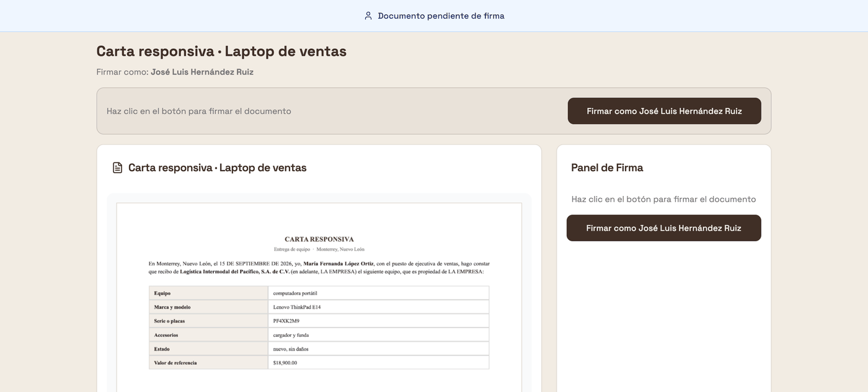
Task: Click the '$18,900.00' value cell
Action: [379, 362]
